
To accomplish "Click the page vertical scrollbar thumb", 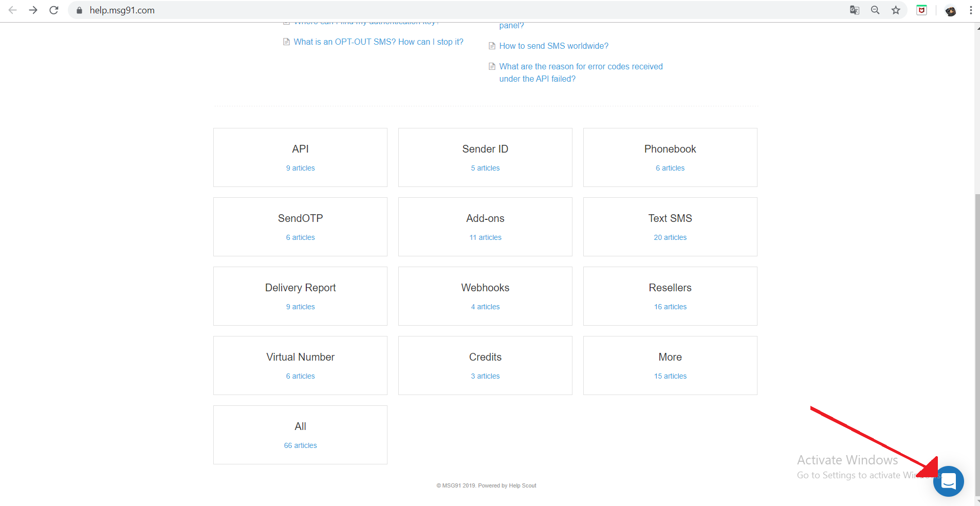I will pyautogui.click(x=977, y=344).
